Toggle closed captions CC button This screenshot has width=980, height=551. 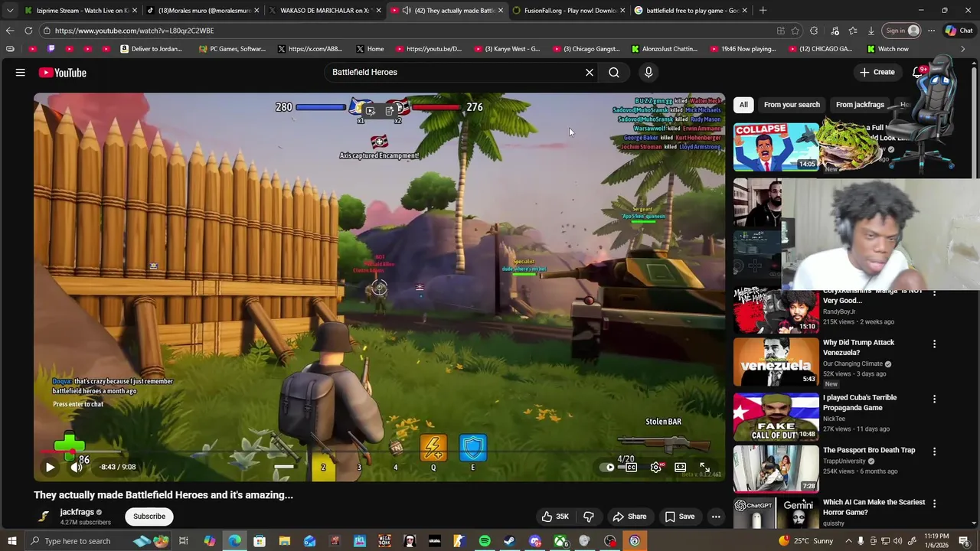631,467
